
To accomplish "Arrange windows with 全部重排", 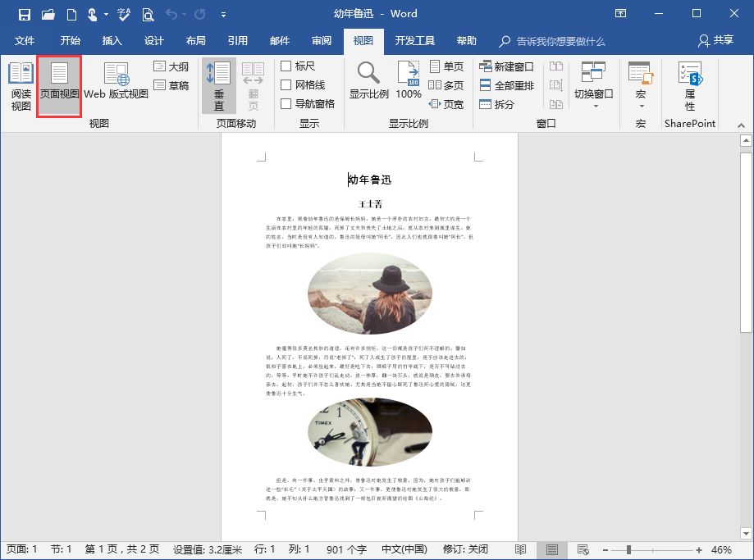I will [506, 85].
